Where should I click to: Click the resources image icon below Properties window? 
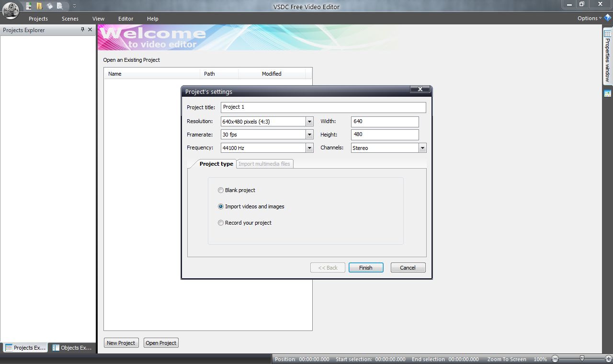(607, 93)
